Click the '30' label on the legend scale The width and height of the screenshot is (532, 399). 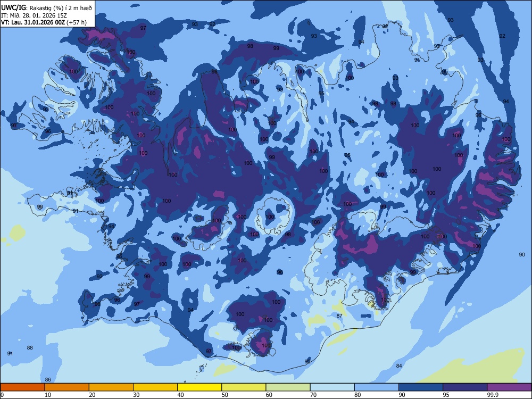click(x=136, y=395)
